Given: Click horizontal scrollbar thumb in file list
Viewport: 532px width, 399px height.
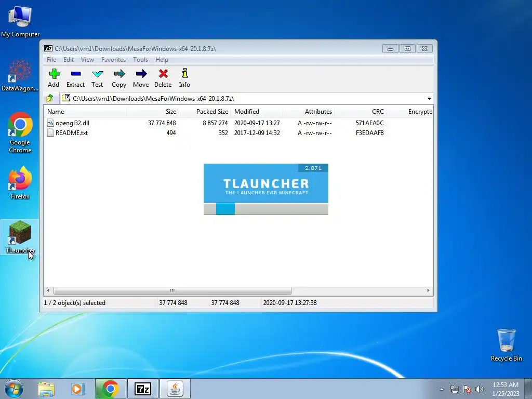Looking at the screenshot, I should (172, 291).
